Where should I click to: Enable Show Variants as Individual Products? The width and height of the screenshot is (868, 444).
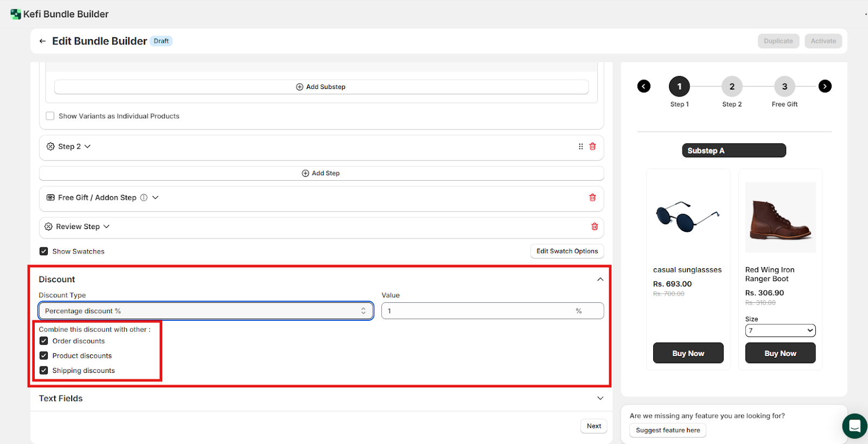[50, 116]
